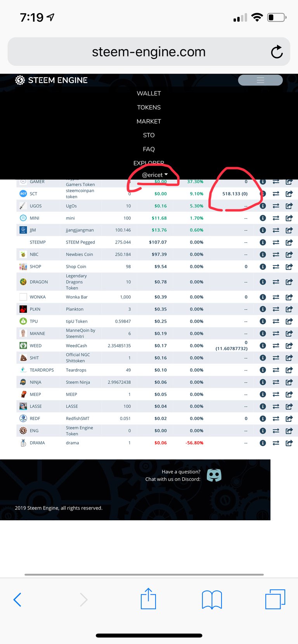Tap the steem-engine.com address bar
298x644 pixels.
click(149, 52)
